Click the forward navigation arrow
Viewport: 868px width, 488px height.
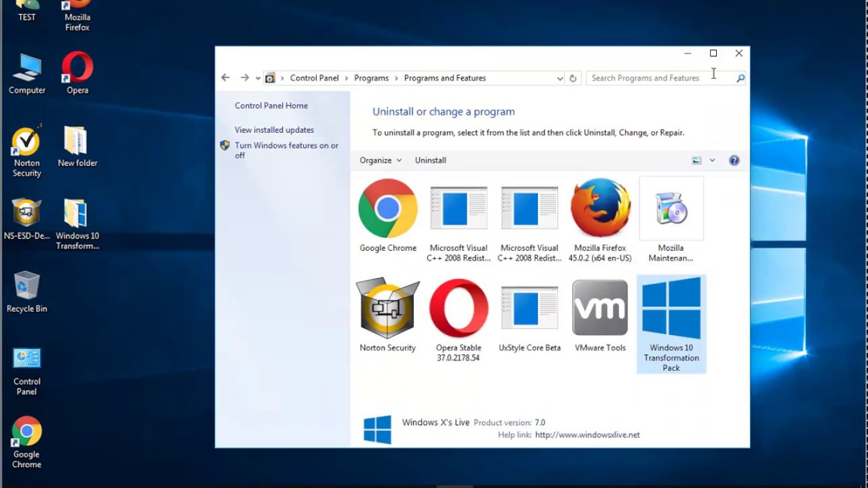click(x=245, y=78)
